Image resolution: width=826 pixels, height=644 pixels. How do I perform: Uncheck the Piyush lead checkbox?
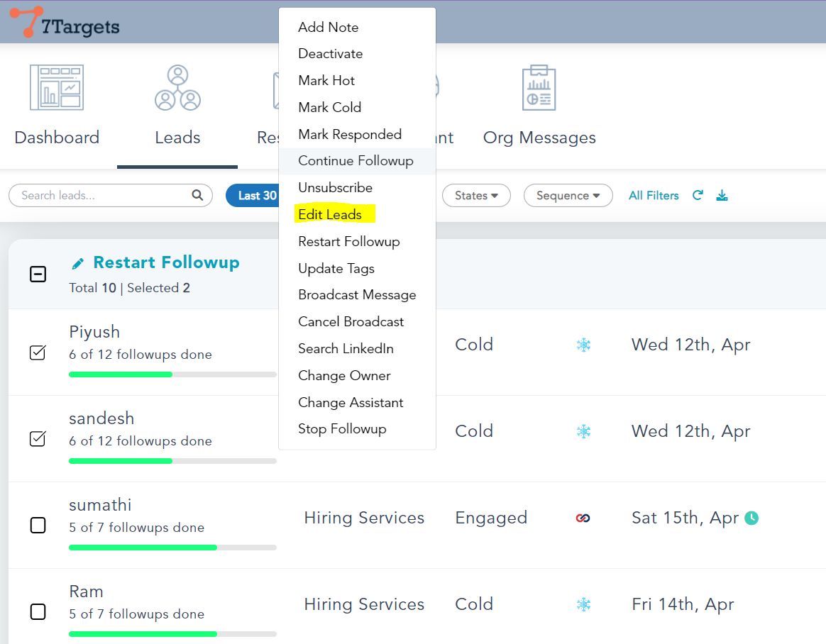pos(38,352)
